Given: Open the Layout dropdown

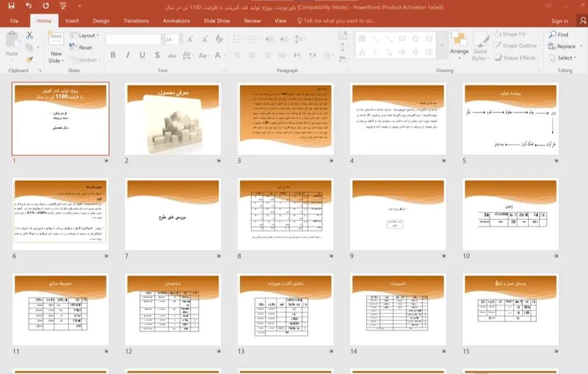Looking at the screenshot, I should pyautogui.click(x=84, y=35).
